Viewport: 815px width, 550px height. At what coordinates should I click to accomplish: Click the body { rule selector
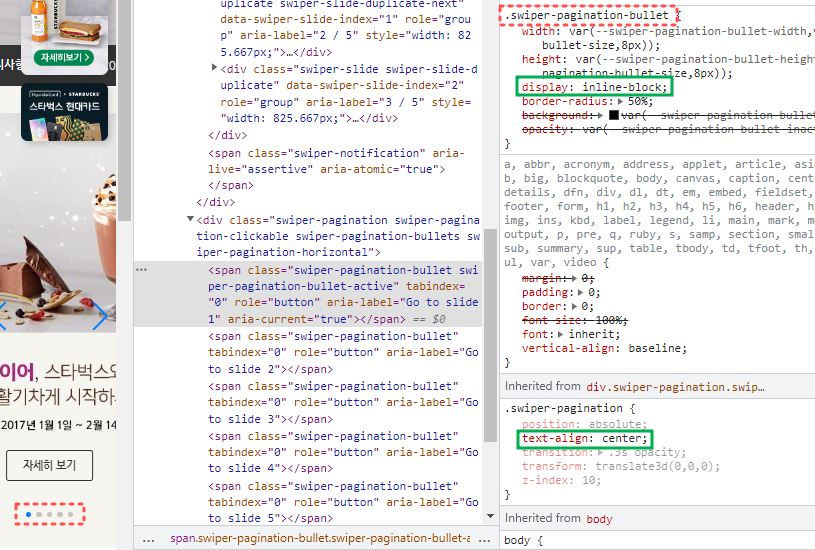(x=523, y=541)
